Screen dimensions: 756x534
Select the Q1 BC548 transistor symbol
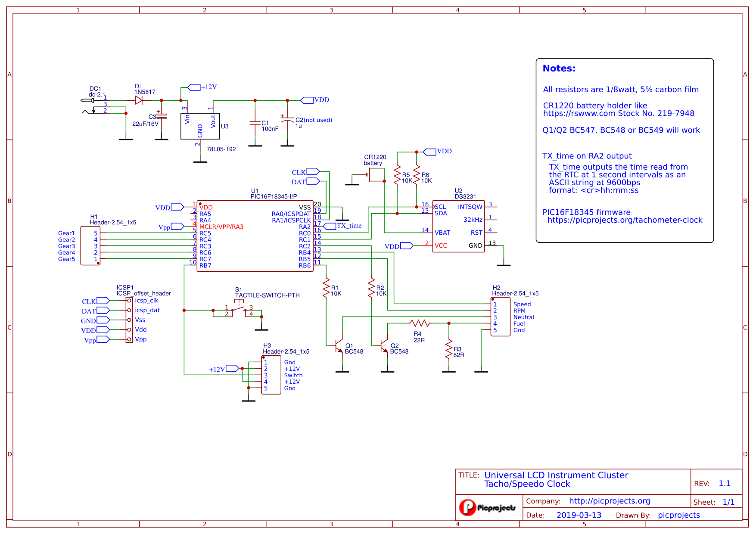tap(339, 345)
